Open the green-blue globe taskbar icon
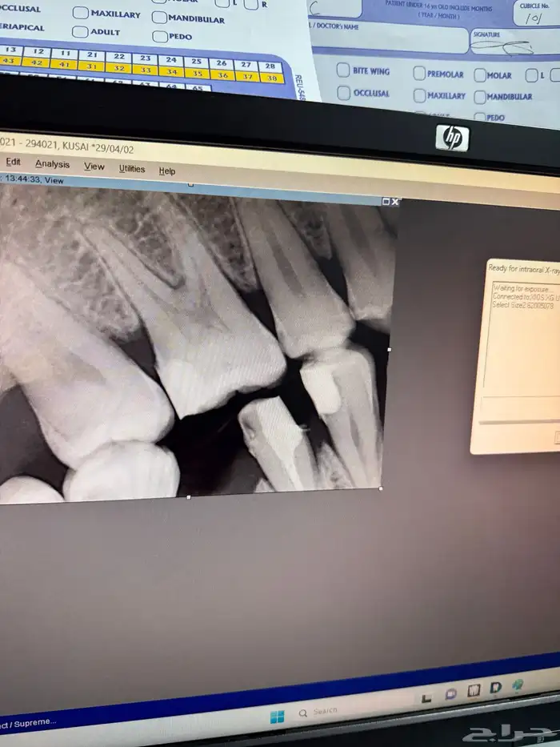Screen dimensions: 560x747 coord(518,685)
